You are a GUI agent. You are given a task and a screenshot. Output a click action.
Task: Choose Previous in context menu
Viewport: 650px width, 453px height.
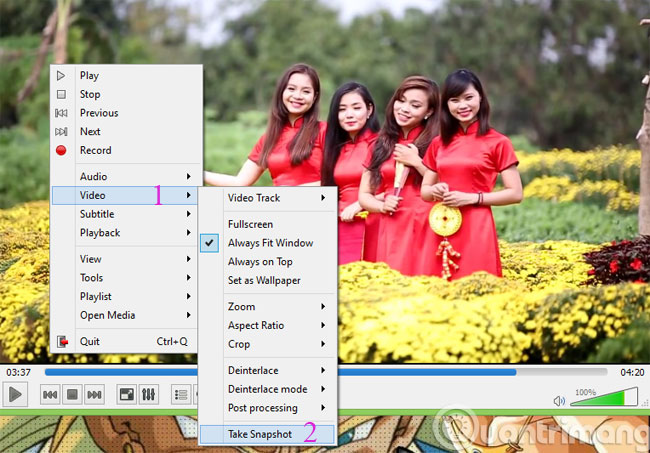click(99, 113)
